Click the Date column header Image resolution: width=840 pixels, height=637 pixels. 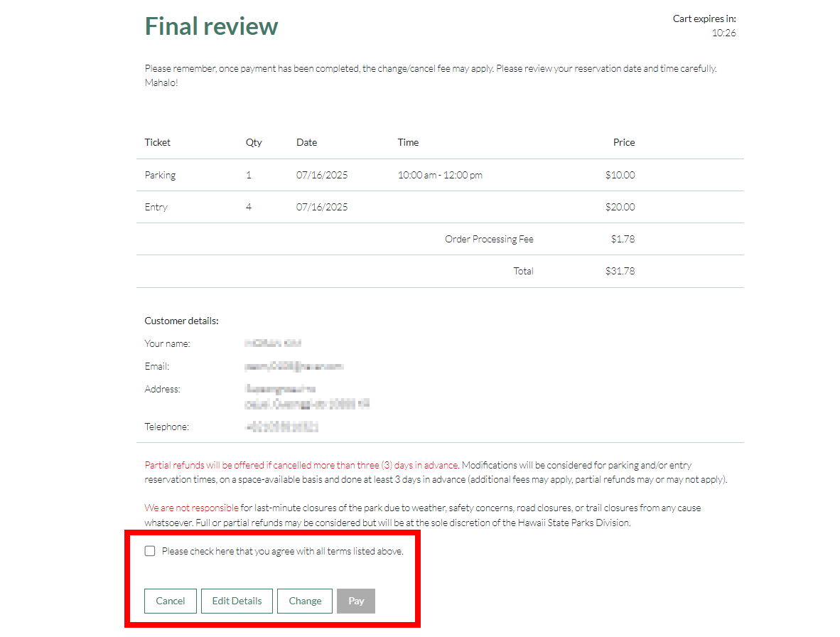pyautogui.click(x=306, y=142)
